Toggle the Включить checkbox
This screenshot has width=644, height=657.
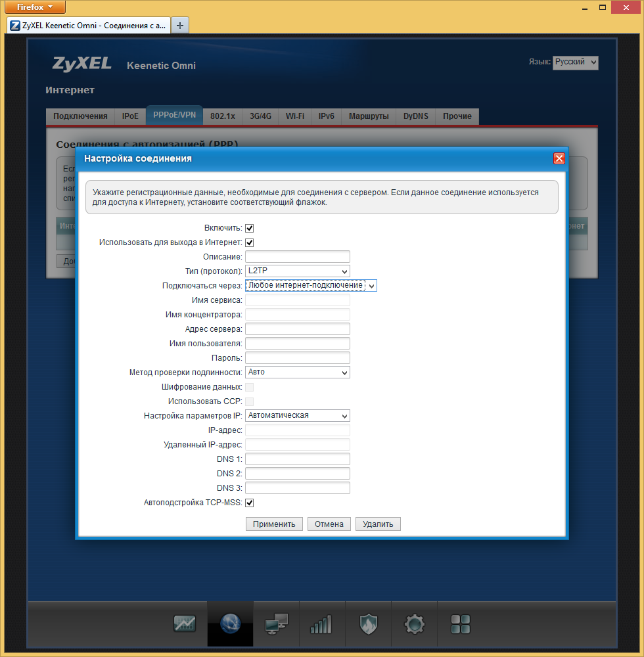coord(249,229)
